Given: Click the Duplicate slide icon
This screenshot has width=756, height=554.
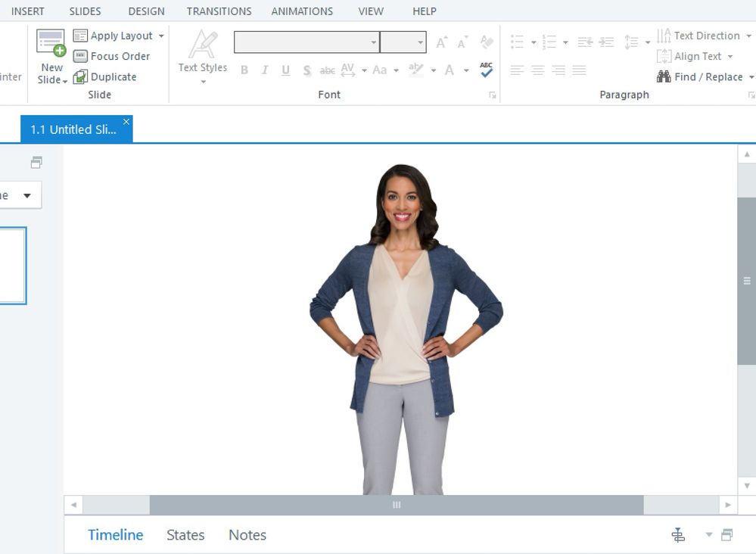Looking at the screenshot, I should point(80,76).
